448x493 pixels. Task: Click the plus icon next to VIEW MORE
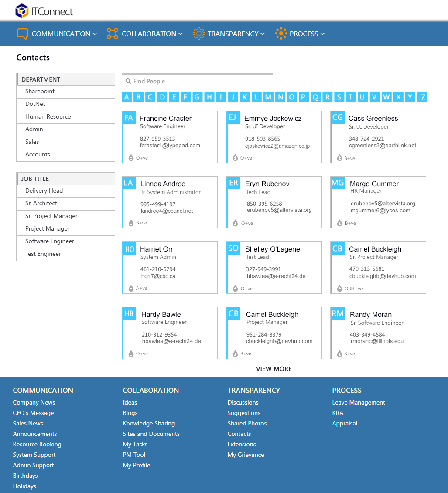(296, 369)
